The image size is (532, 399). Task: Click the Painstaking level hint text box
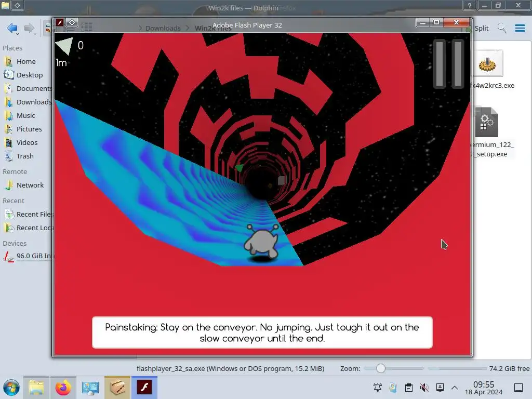[x=262, y=332]
